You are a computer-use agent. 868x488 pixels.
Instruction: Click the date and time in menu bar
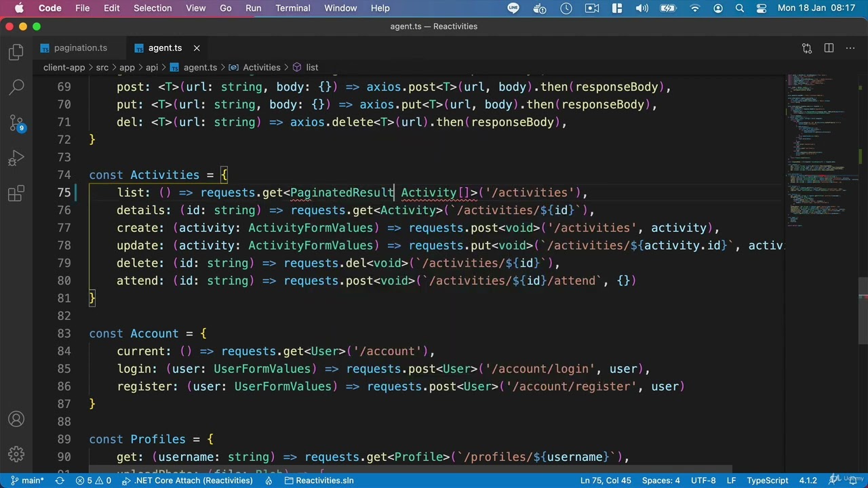(816, 8)
